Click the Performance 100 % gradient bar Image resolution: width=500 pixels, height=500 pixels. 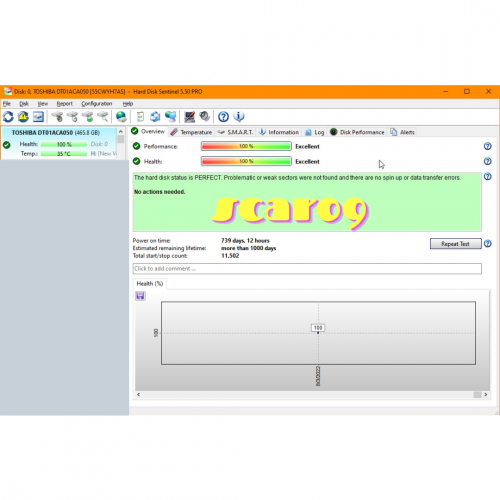[x=246, y=146]
